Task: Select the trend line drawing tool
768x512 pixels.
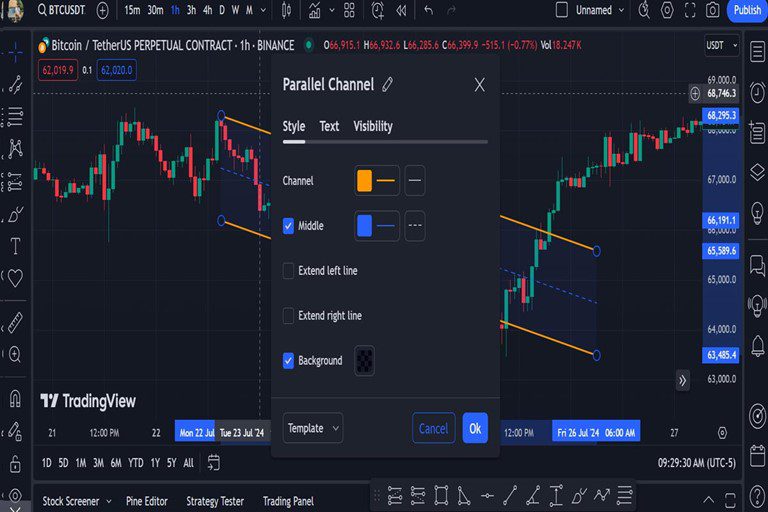Action: (x=15, y=84)
